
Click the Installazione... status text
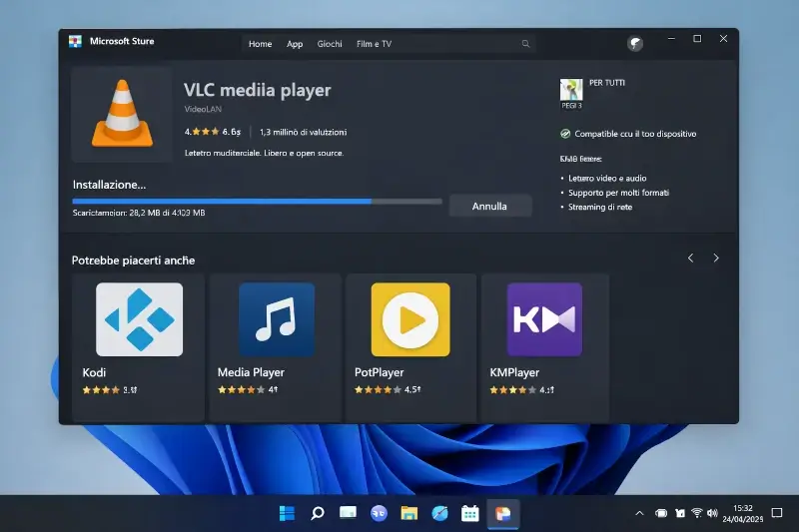[109, 185]
